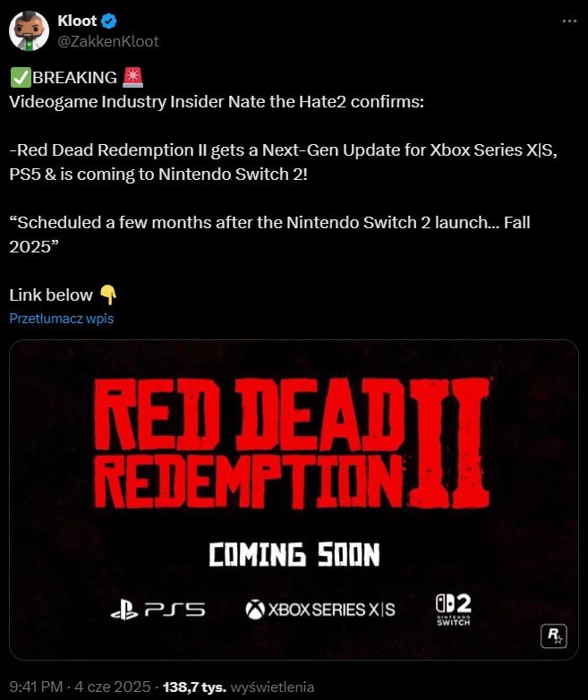This screenshot has height=700, width=588.
Task: Click the Fall 2025 quote text
Action: coord(269,235)
